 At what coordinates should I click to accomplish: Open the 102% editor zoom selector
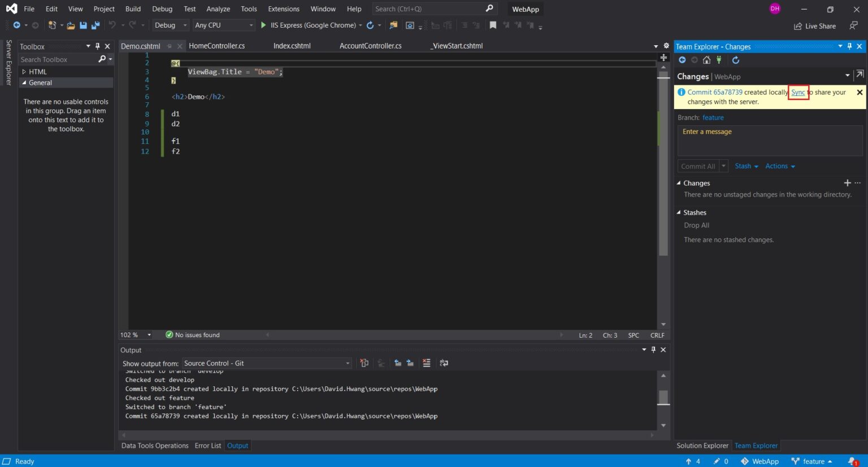click(134, 335)
